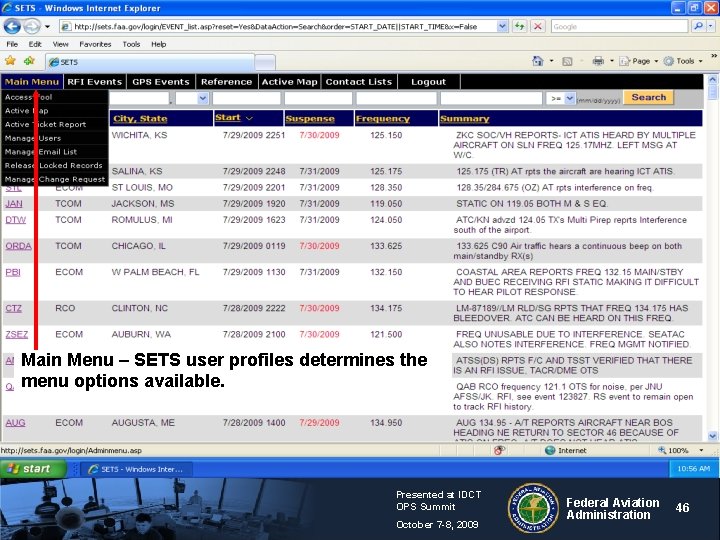
Task: Open a new blank tab
Action: (x=265, y=62)
